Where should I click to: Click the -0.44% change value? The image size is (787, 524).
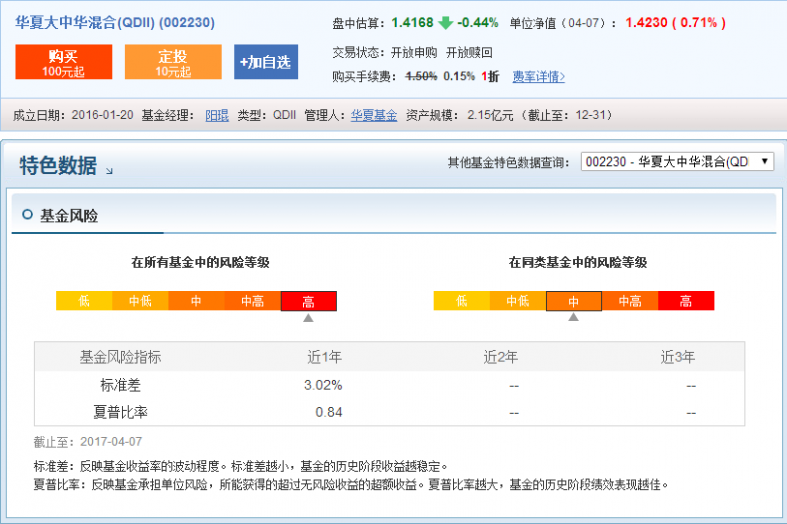point(477,23)
